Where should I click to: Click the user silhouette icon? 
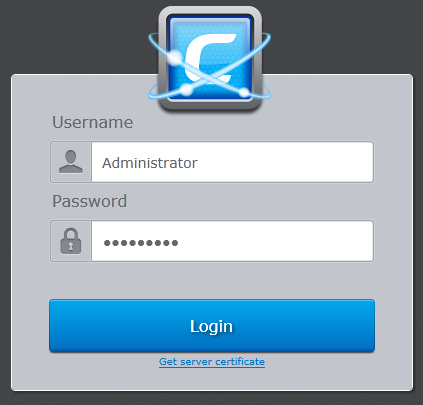(71, 162)
